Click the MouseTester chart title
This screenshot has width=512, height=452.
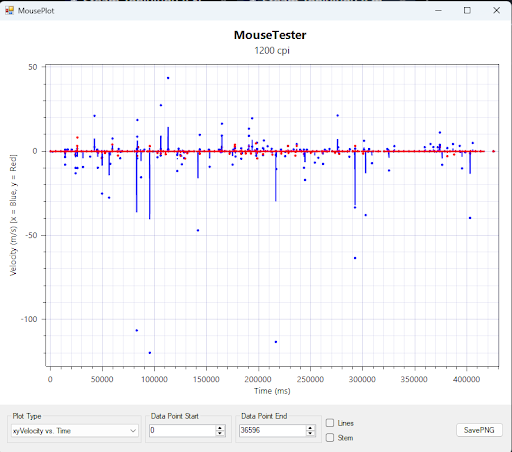pyautogui.click(x=270, y=35)
